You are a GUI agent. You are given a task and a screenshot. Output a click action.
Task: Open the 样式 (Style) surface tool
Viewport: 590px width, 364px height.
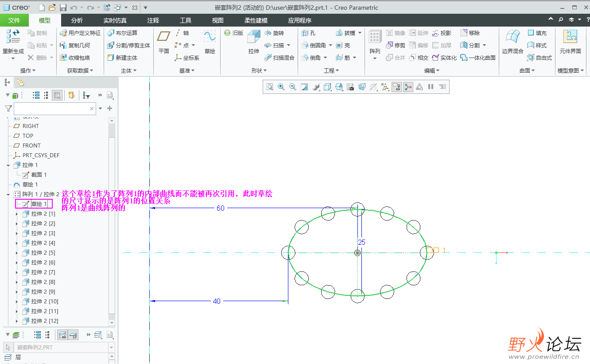point(537,45)
